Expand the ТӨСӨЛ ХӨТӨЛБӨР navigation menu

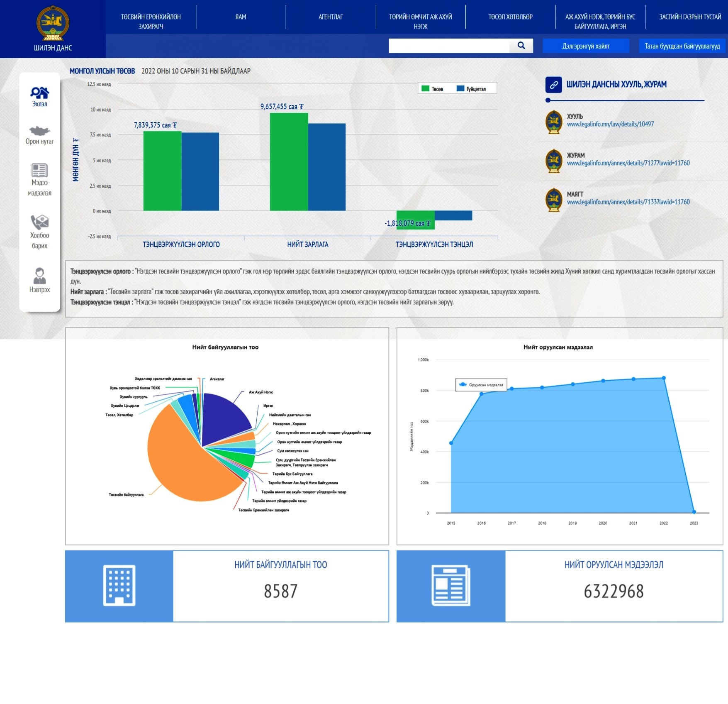pos(510,17)
